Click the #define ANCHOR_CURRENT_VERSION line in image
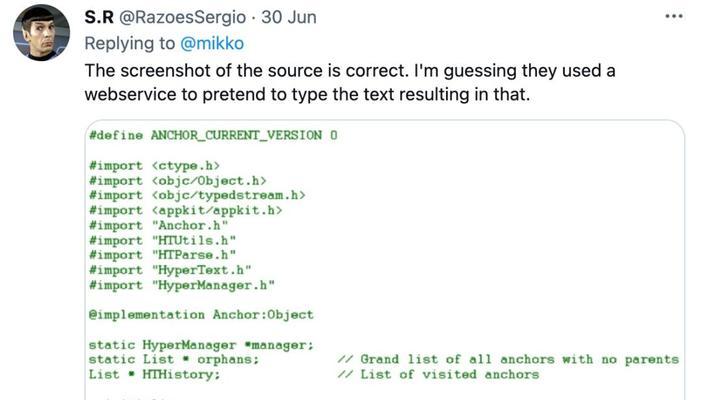 point(213,135)
